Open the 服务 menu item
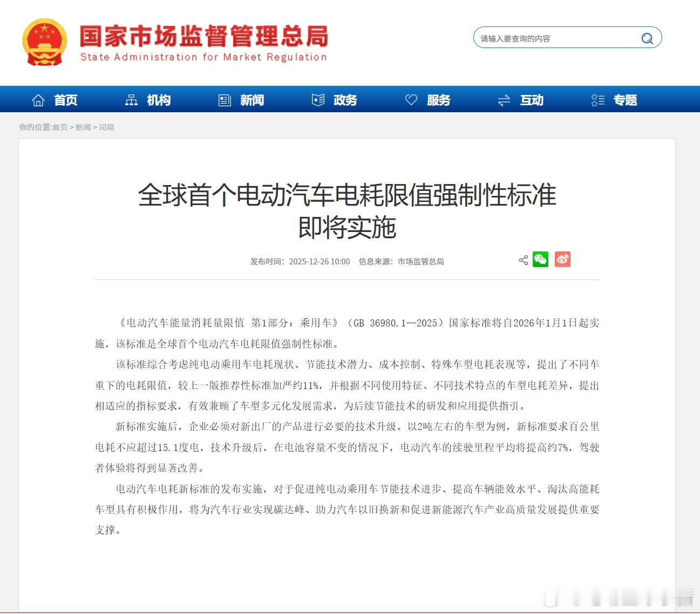The height and width of the screenshot is (614, 700). tap(438, 100)
